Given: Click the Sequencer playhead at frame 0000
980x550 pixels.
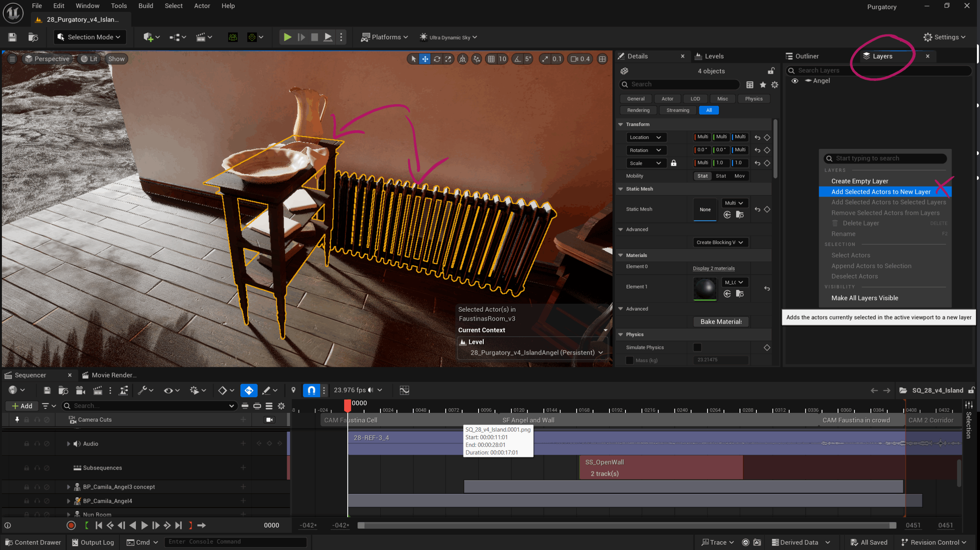Looking at the screenshot, I should pos(348,405).
